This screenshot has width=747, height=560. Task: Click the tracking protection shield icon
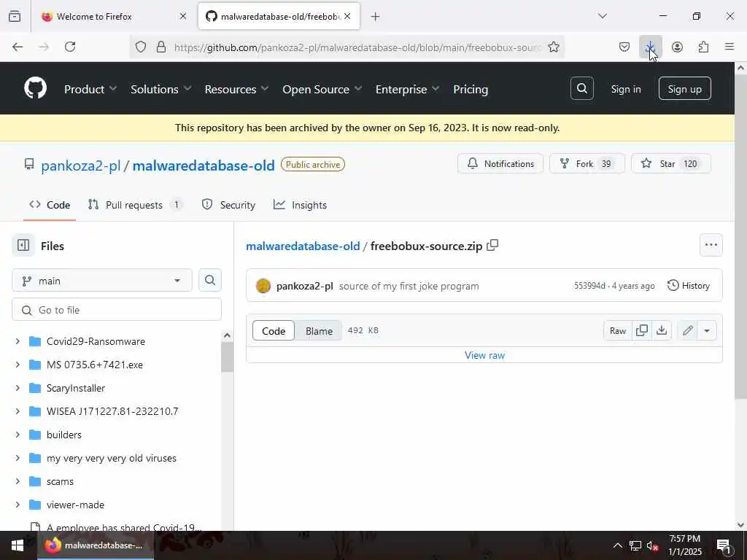[141, 47]
